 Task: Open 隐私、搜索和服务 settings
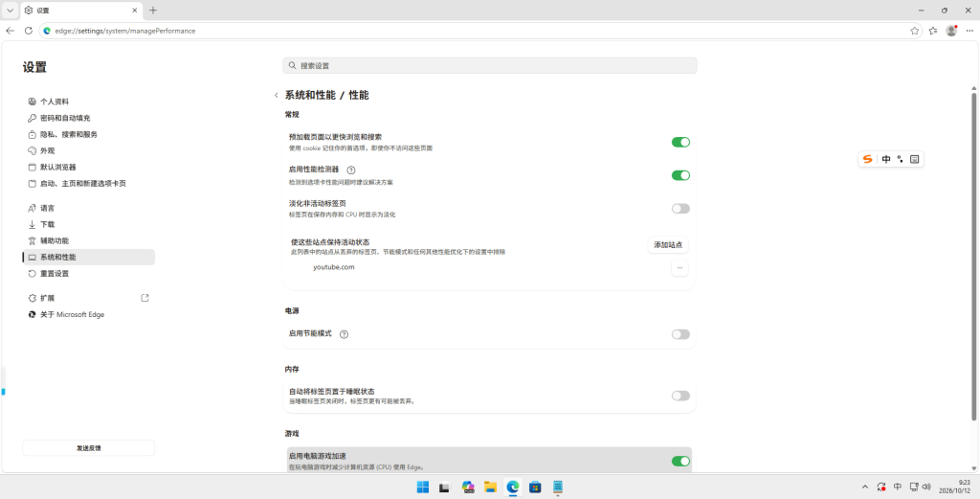pos(88,134)
